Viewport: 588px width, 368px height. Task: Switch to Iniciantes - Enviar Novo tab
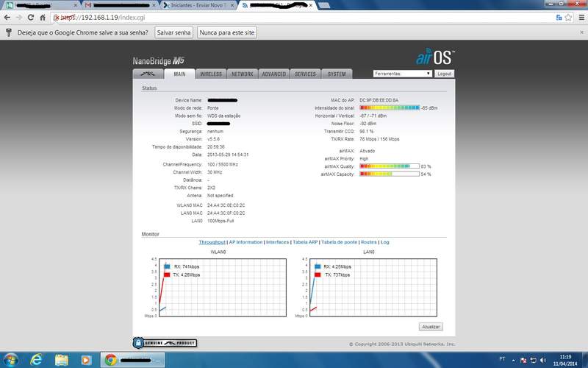point(198,5)
